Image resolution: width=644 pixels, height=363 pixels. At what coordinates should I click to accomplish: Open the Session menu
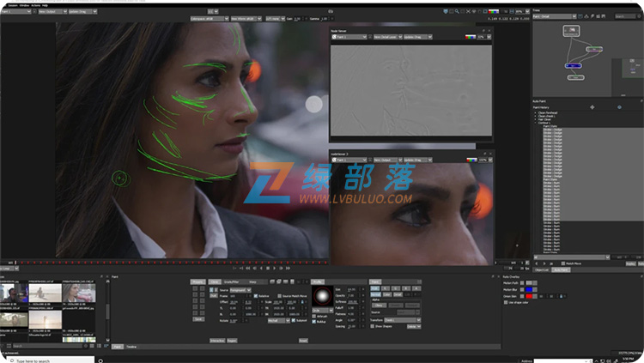point(13,5)
